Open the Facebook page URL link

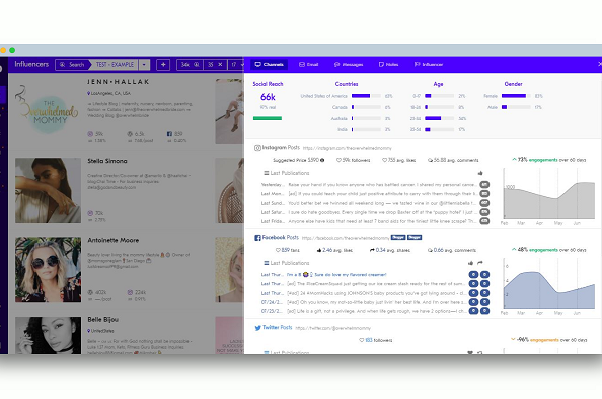coord(346,238)
